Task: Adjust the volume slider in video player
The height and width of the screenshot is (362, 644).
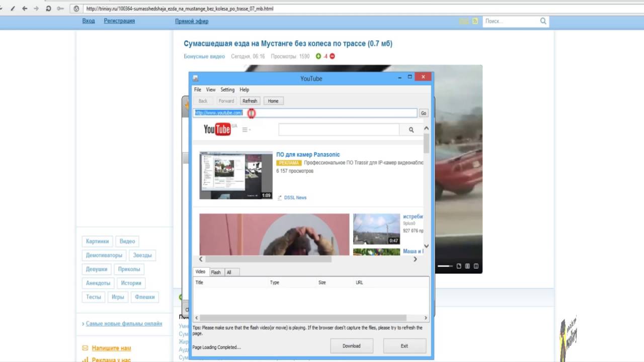Action: [445, 266]
